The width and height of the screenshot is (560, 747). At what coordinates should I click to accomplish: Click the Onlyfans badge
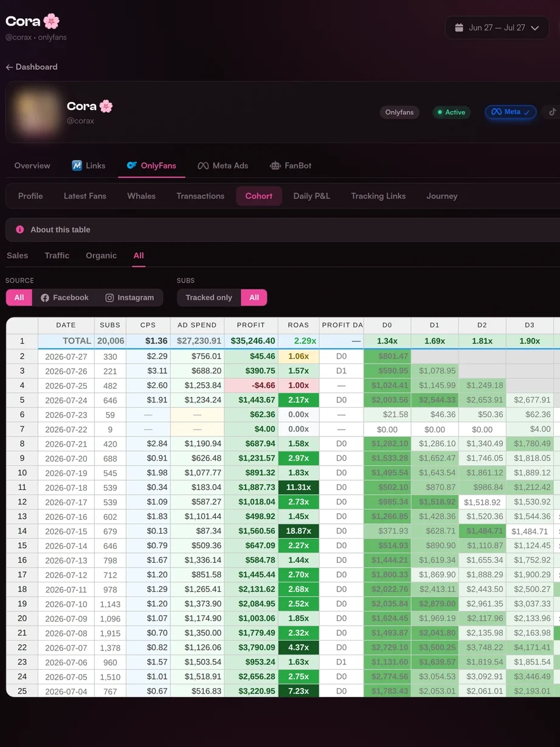point(399,112)
